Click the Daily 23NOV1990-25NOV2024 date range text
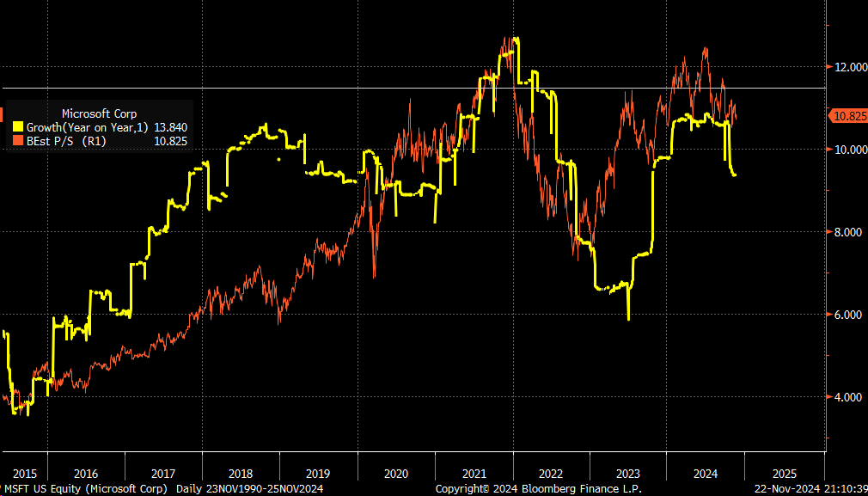 250,489
